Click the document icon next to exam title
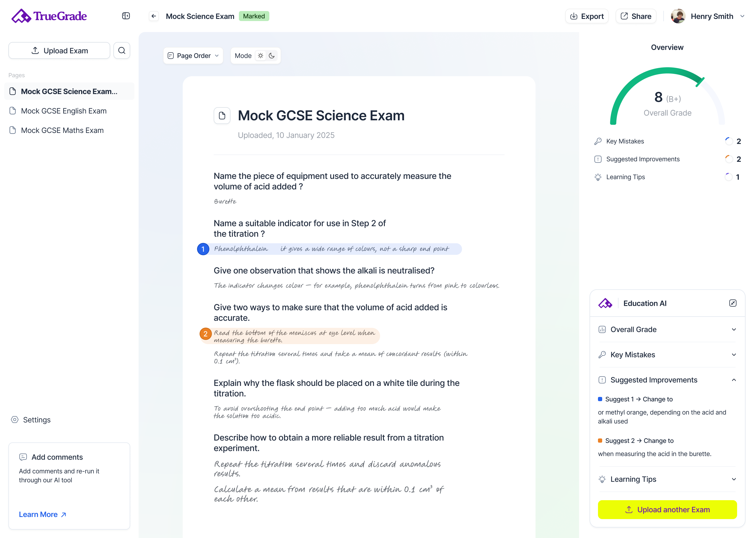The height and width of the screenshot is (538, 756). coord(222,116)
